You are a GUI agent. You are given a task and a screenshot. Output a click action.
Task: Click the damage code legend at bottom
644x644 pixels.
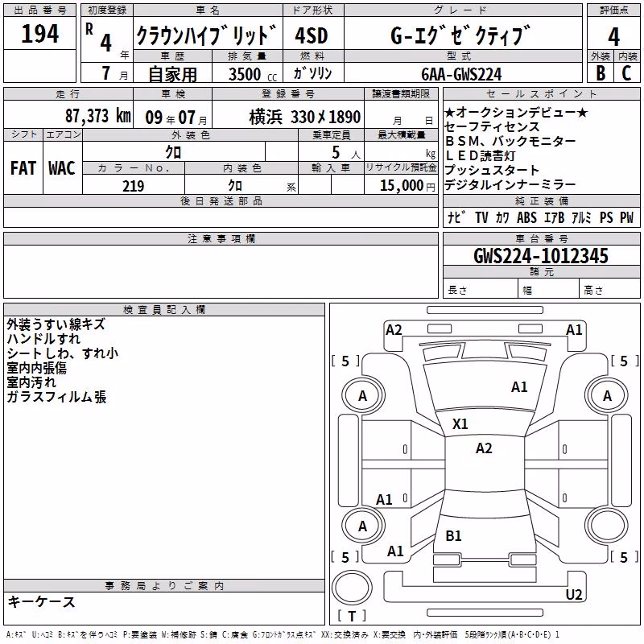(x=283, y=635)
